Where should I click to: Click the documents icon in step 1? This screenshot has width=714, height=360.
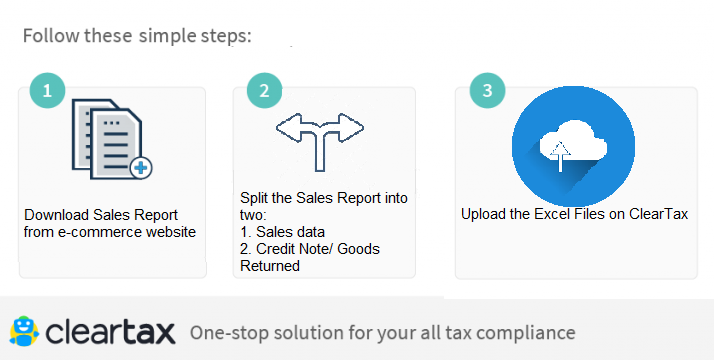112,139
